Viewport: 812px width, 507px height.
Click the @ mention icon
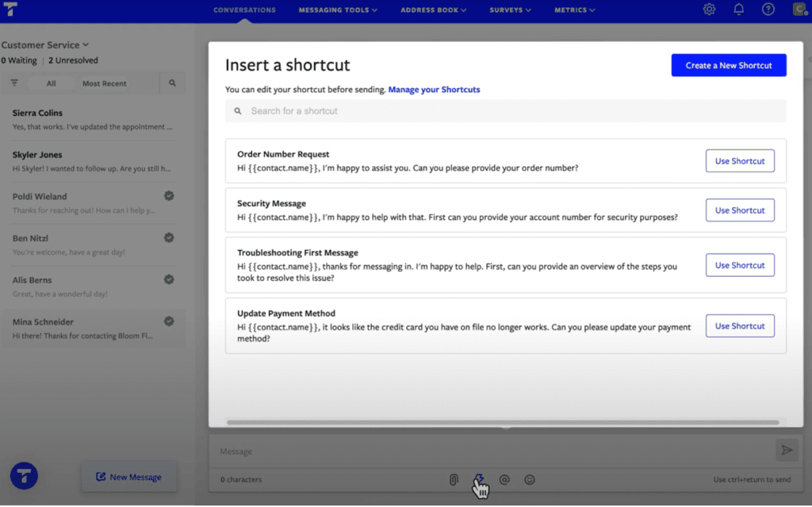pyautogui.click(x=504, y=479)
